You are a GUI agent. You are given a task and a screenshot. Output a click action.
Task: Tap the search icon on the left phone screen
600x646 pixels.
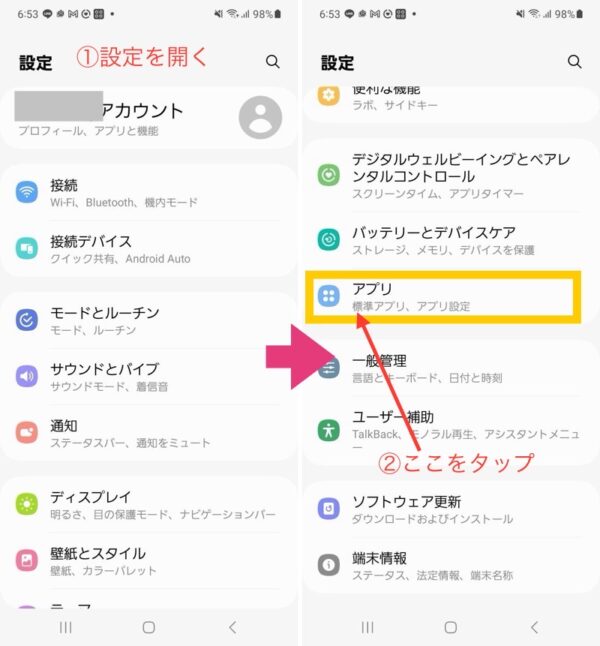coord(272,62)
